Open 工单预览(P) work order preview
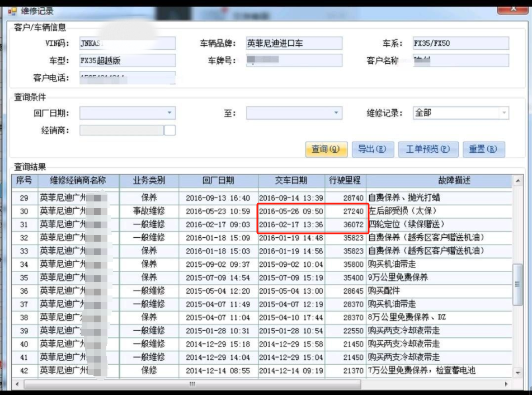Screen dimensions: 532x395 coord(428,149)
